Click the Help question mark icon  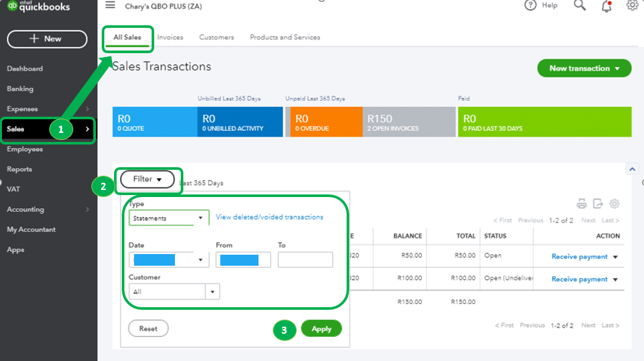click(x=530, y=5)
